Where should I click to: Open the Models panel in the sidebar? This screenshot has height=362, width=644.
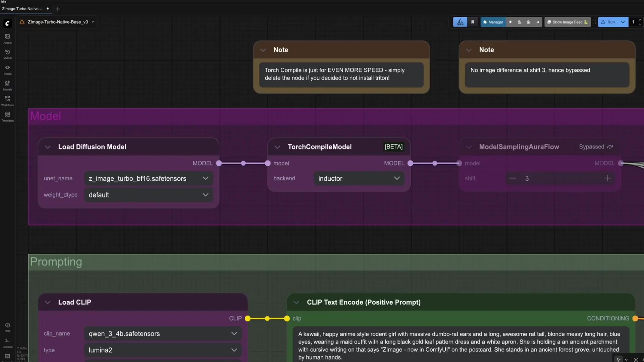[x=7, y=85]
